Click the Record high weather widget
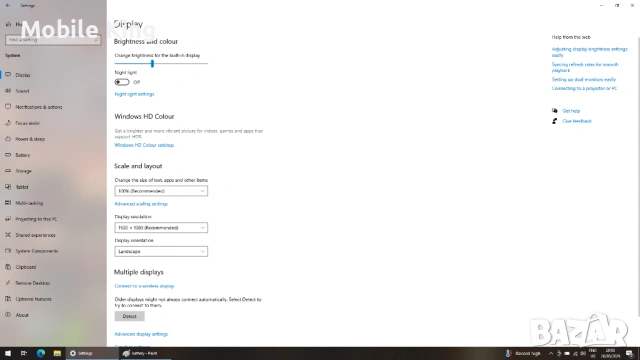640x360 pixels. click(523, 353)
